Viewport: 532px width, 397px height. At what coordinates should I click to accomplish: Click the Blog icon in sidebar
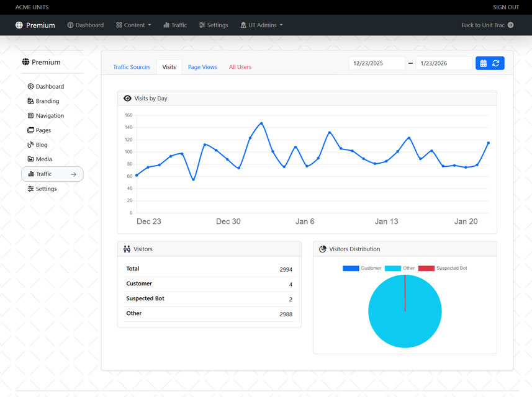click(30, 145)
